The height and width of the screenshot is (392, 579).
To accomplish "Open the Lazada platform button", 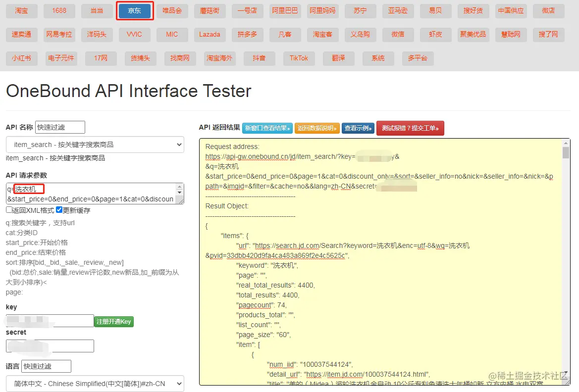I will [210, 34].
